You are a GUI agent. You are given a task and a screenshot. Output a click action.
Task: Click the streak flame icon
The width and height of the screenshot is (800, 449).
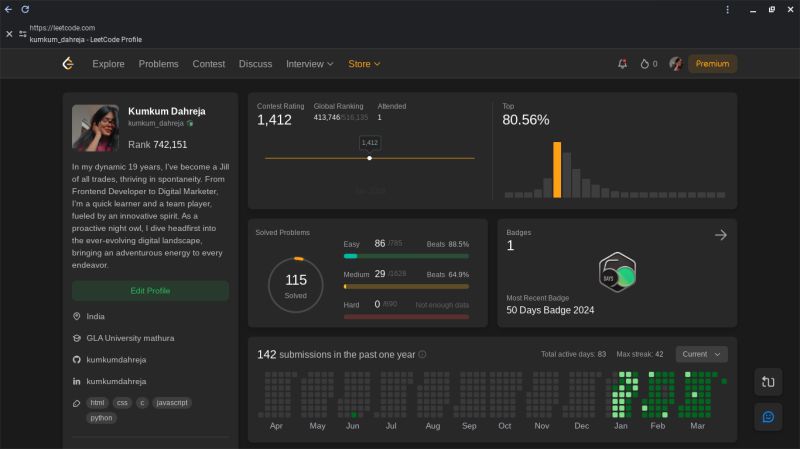point(644,64)
